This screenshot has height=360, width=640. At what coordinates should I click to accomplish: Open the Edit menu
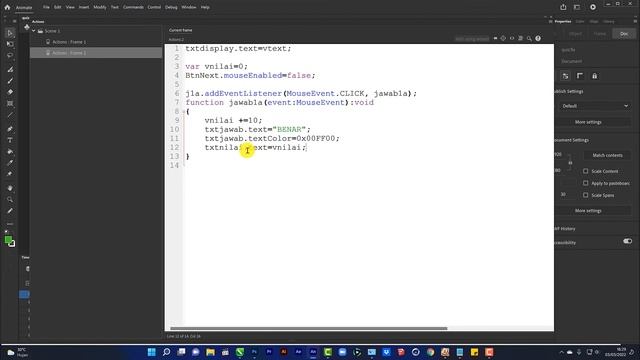[x=58, y=7]
